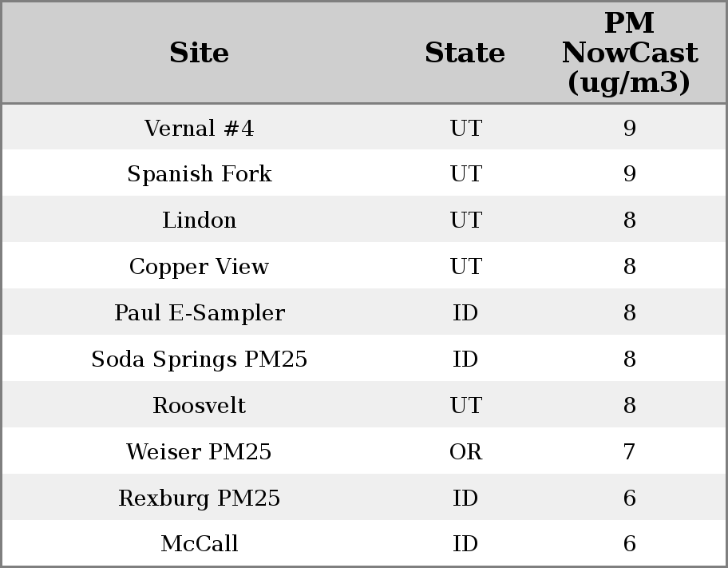Select the Rexburg PM25 site cell
Viewport: 728px width, 568px height.
click(199, 498)
